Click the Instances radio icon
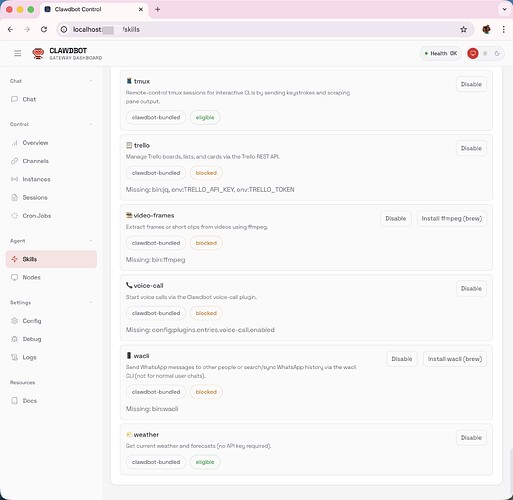This screenshot has height=500, width=513. pyautogui.click(x=14, y=179)
